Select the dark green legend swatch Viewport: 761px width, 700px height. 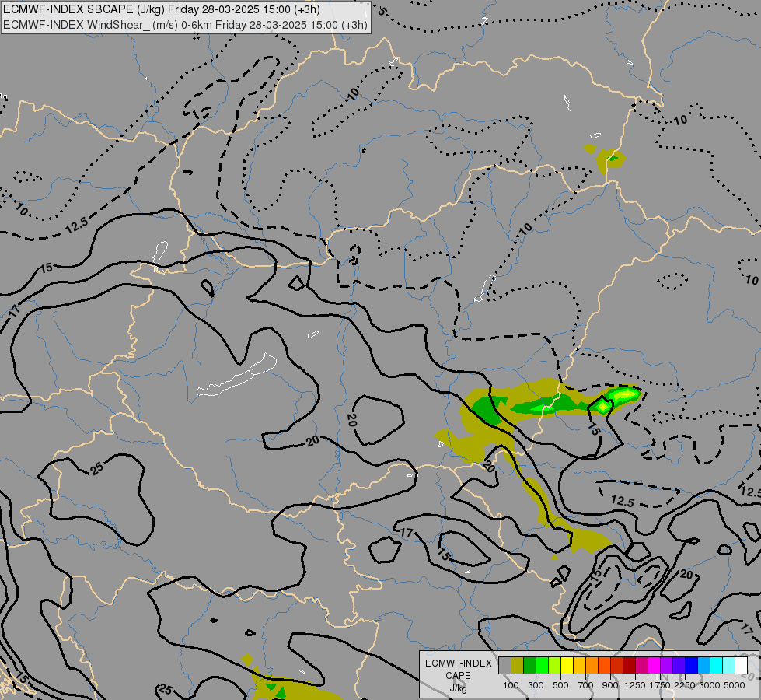point(529,666)
